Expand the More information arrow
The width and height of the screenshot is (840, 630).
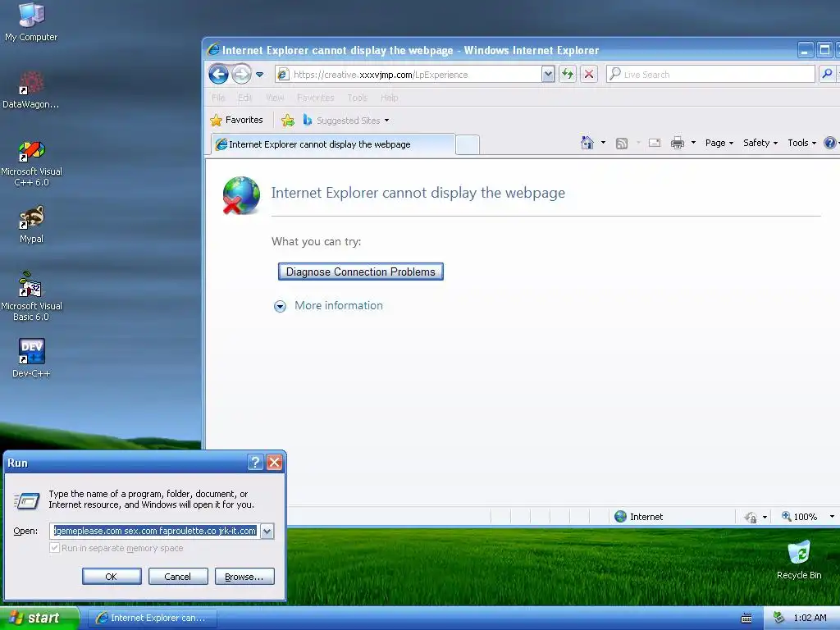point(280,307)
